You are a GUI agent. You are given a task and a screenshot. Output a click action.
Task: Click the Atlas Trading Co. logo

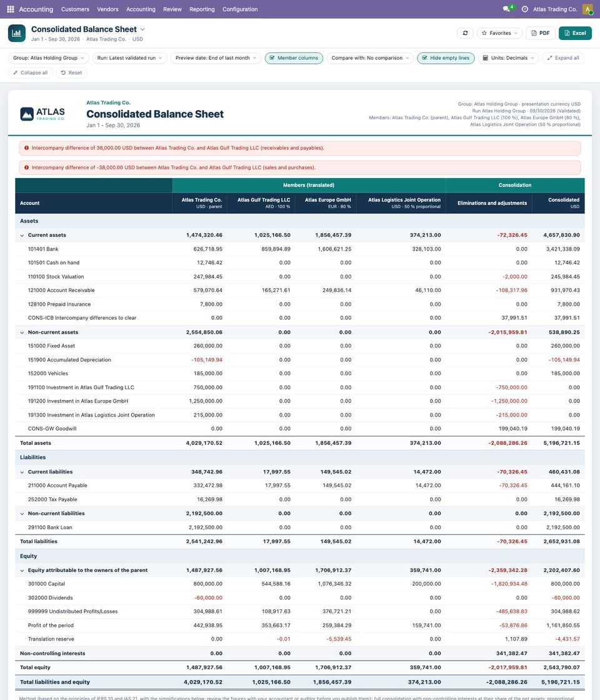[42, 114]
